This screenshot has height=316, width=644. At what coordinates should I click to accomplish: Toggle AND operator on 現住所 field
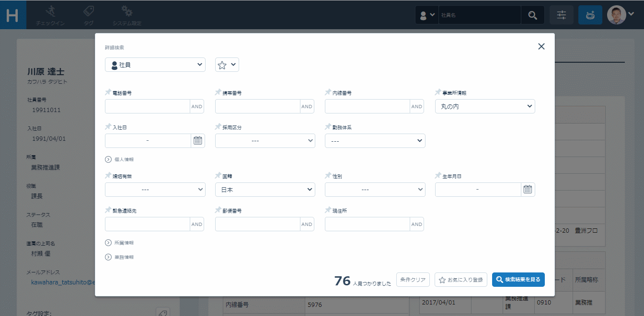click(x=417, y=225)
